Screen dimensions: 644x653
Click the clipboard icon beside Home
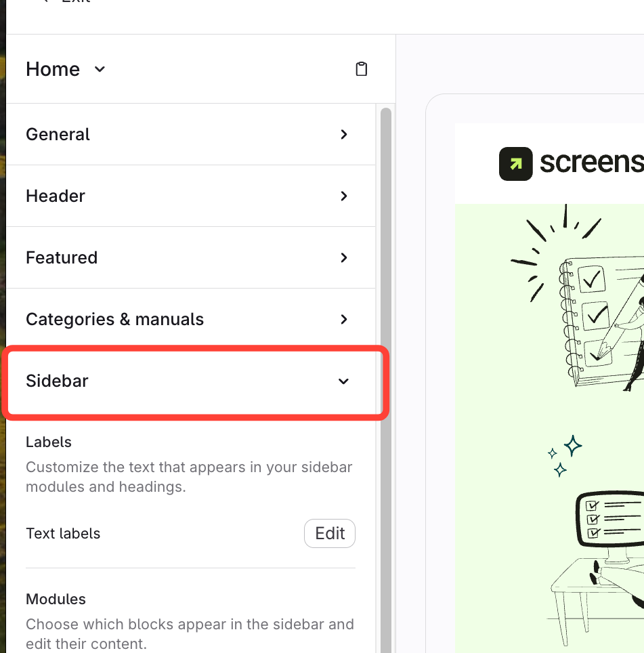tap(362, 69)
